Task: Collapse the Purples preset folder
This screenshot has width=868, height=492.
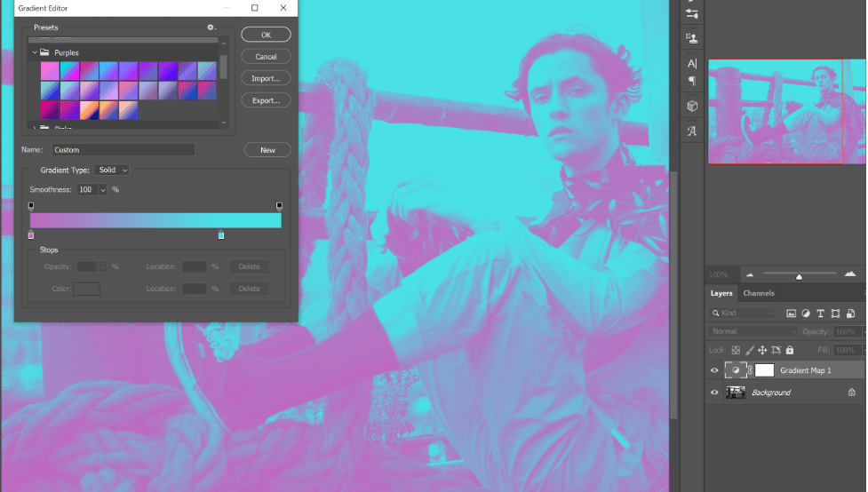Action: [35, 52]
